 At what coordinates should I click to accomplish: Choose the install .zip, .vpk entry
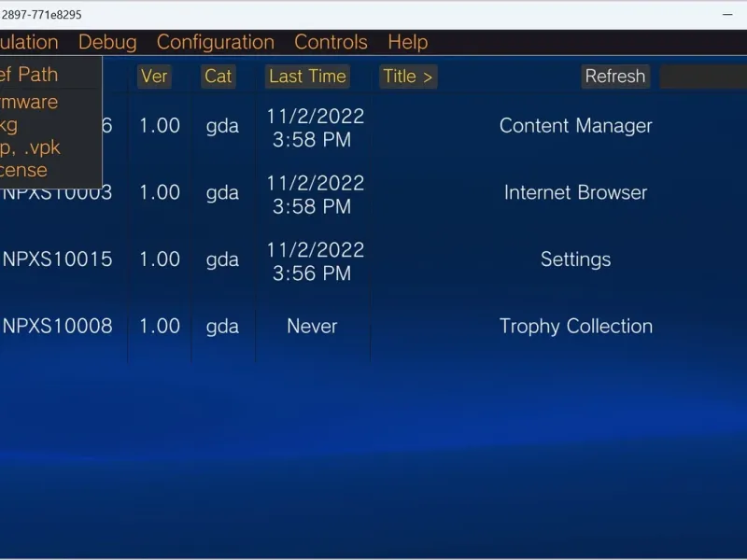30,147
